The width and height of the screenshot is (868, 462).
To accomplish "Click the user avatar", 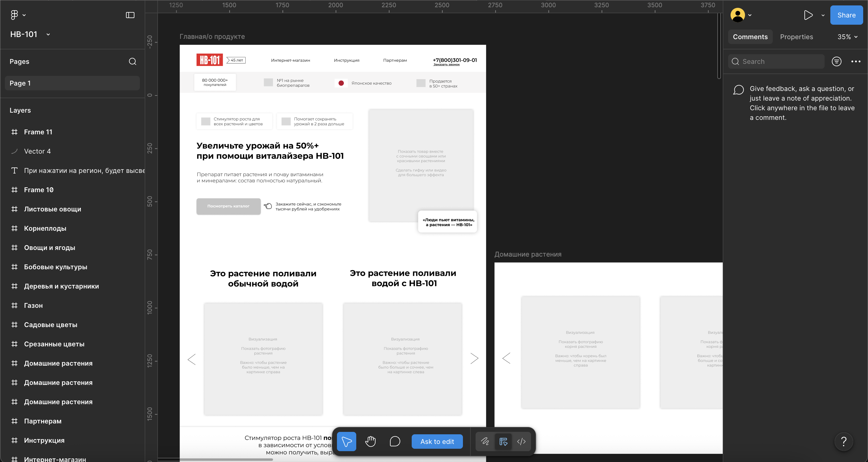I will 737,15.
